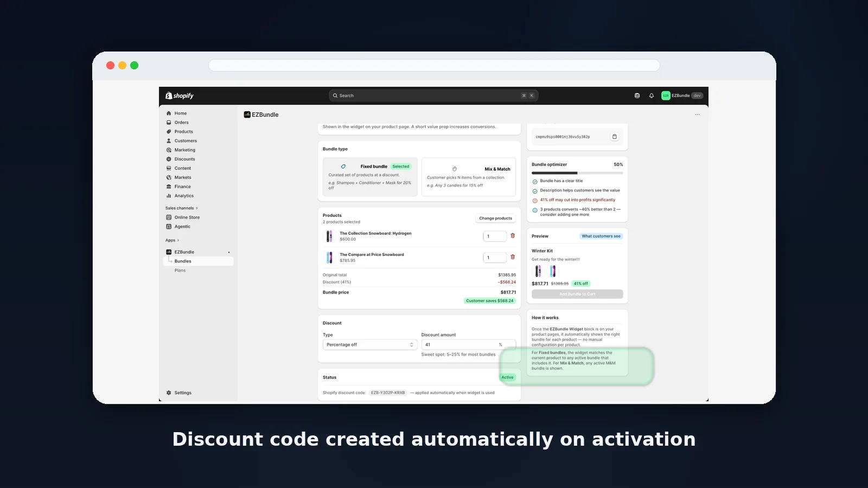
Task: Click discount code EZB-Y302P-KRXB
Action: [388, 393]
